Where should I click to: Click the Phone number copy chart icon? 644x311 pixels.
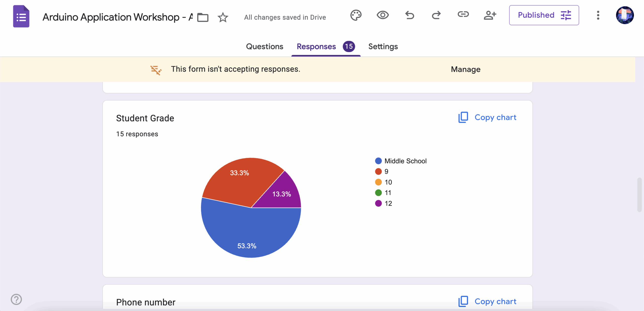[x=463, y=301]
